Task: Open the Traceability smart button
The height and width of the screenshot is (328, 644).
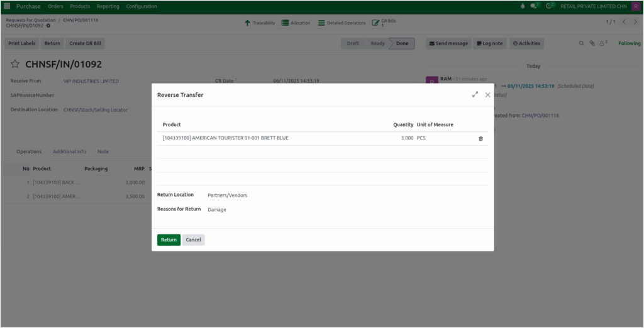Action: 259,23
